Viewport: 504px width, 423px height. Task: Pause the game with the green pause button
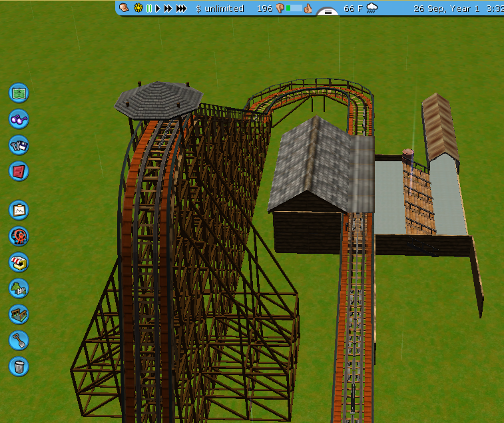pos(149,9)
